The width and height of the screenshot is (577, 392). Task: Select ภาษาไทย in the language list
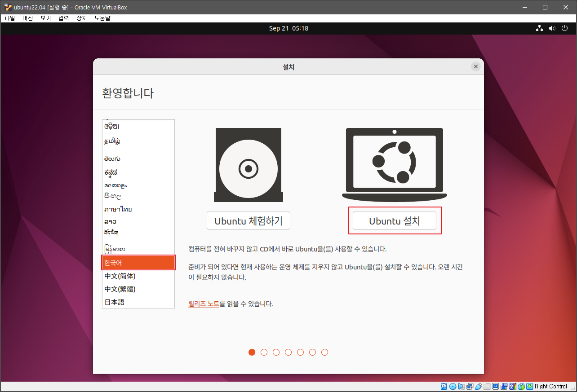pyautogui.click(x=138, y=209)
